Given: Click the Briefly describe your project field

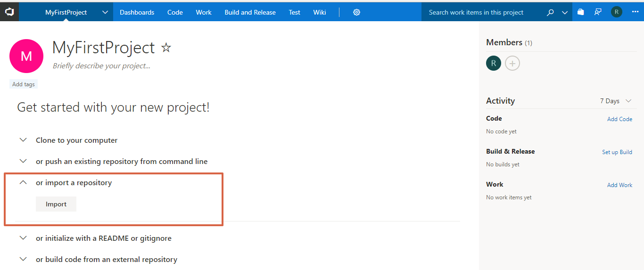Looking at the screenshot, I should click(x=101, y=66).
